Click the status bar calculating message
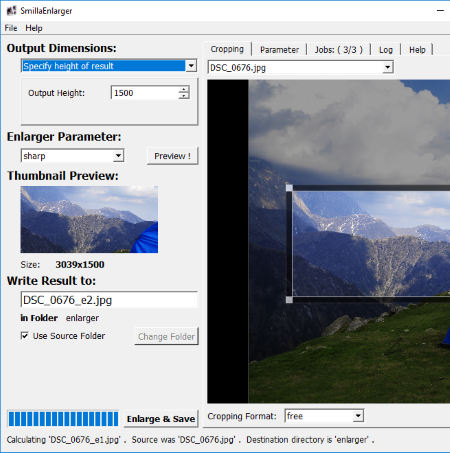 click(190, 440)
